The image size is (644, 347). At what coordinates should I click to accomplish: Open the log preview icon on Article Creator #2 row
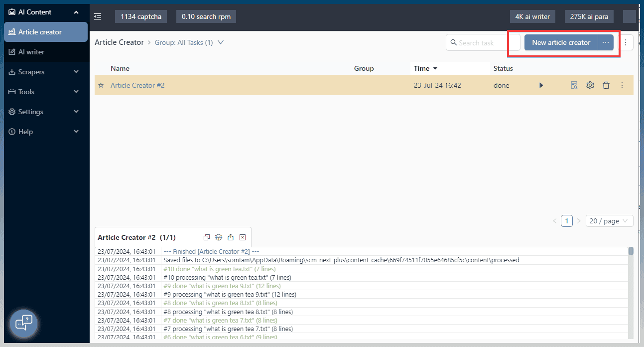tap(574, 85)
